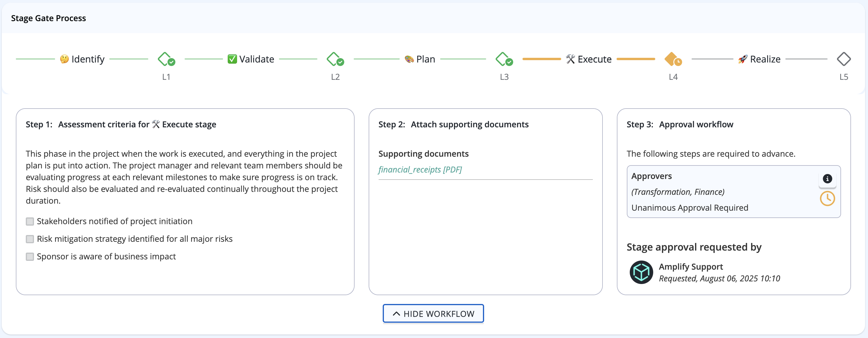Click the tools emoji beside Execute in timeline
The height and width of the screenshot is (338, 868).
tap(571, 59)
